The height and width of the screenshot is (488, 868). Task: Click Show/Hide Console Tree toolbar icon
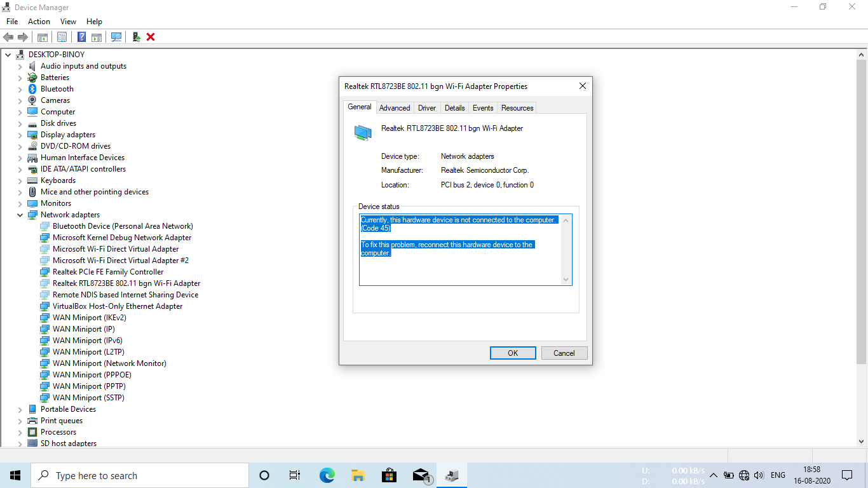43,37
